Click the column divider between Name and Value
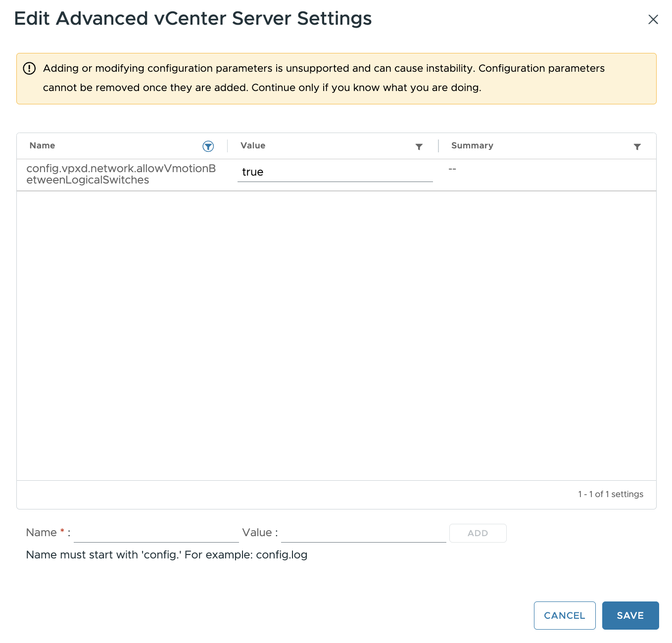 pos(228,146)
